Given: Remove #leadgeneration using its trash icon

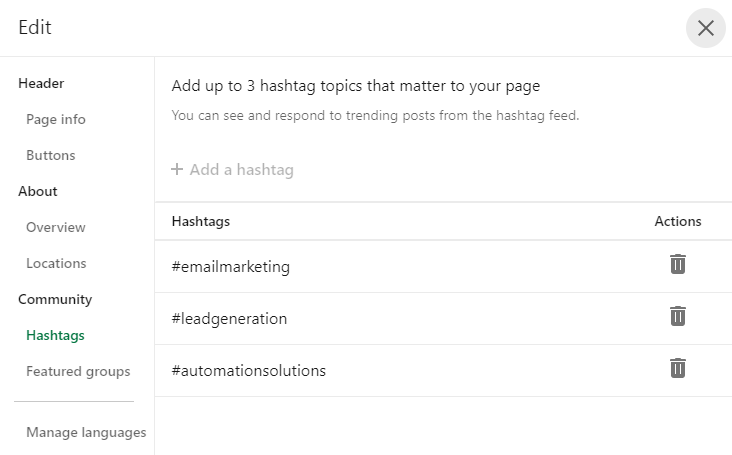Looking at the screenshot, I should click(677, 316).
